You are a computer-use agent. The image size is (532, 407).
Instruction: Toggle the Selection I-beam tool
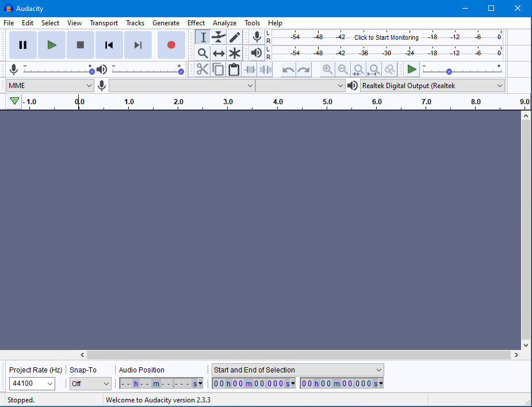pos(202,37)
